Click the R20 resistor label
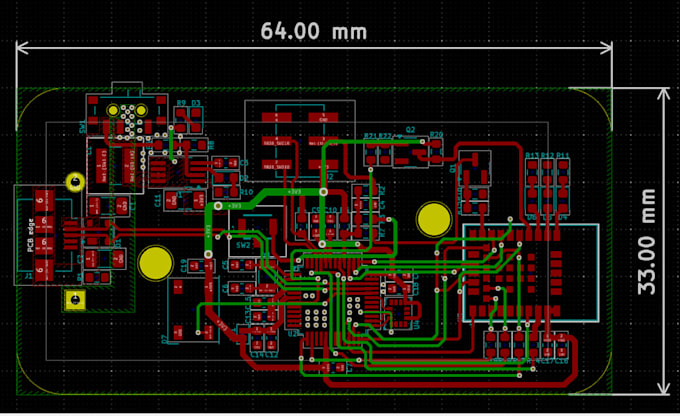The width and height of the screenshot is (680, 416). [436, 135]
